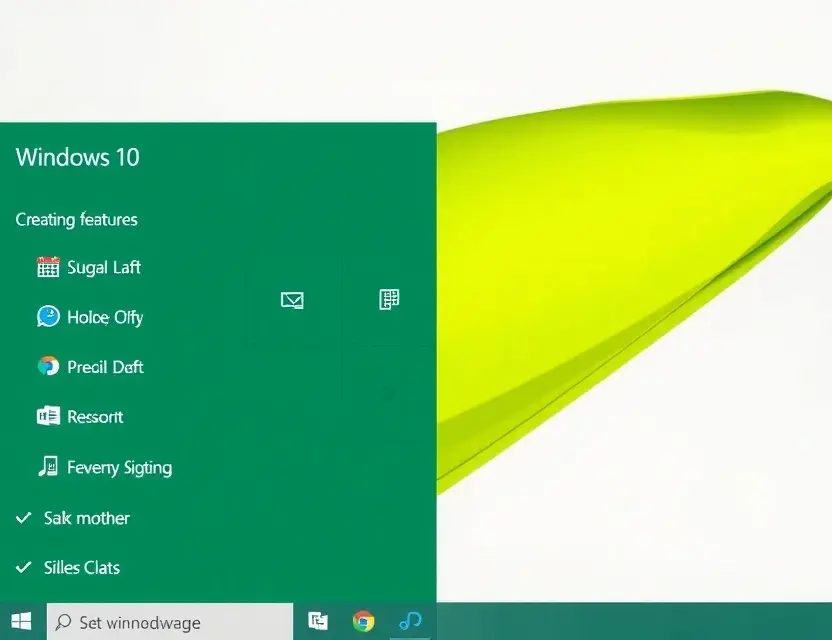Click the calendar icon beside Sugal Laft
The image size is (832, 640).
(x=48, y=267)
